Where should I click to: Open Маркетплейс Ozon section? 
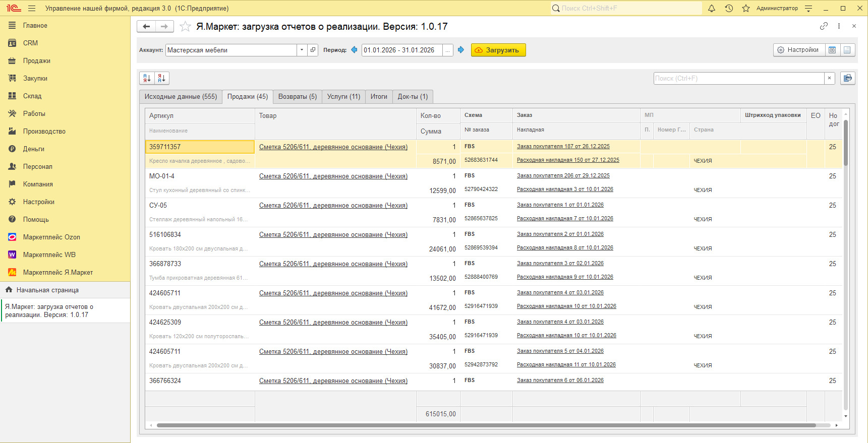(x=51, y=237)
